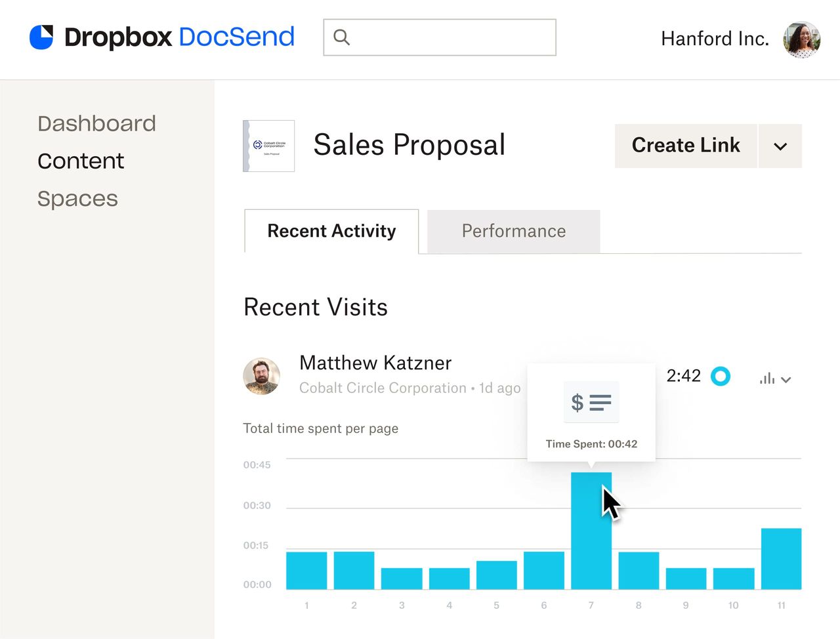Open the Hanford Inc. profile avatar

point(801,39)
